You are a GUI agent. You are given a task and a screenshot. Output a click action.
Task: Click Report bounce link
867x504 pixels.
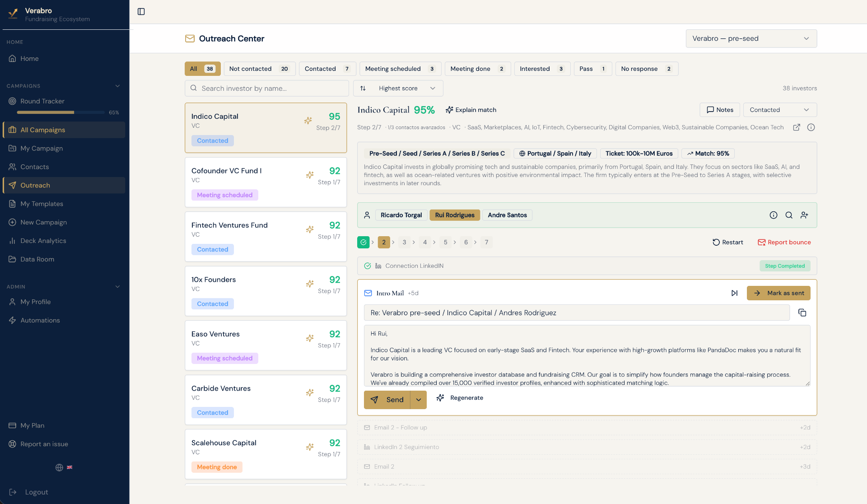(784, 243)
